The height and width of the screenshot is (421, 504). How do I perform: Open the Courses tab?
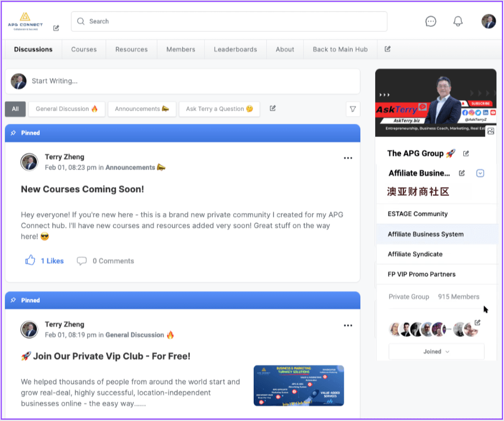click(x=84, y=49)
